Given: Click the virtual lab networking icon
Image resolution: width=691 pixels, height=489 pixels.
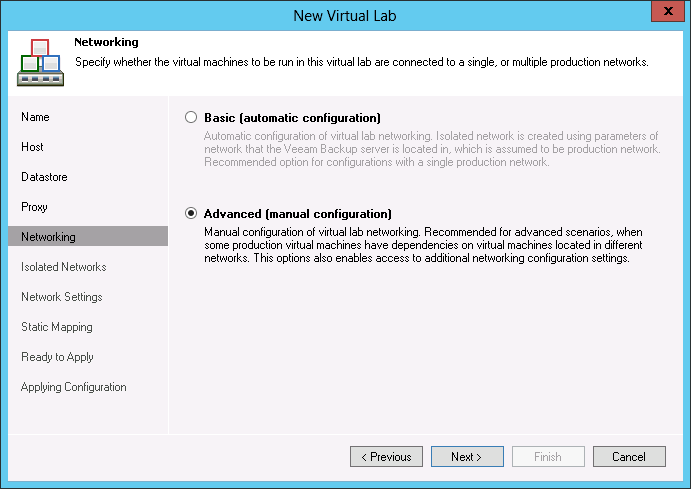Looking at the screenshot, I should [39, 63].
